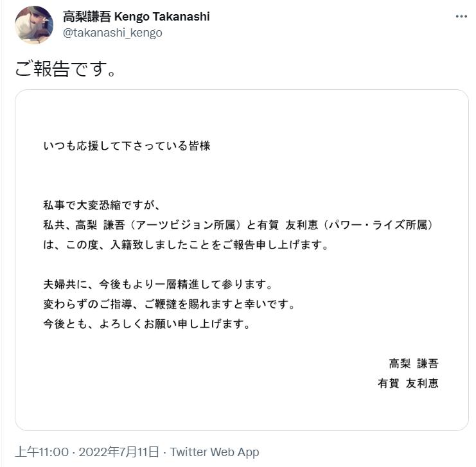Click the line mentioning 入籍致しました
This screenshot has height=467, width=476.
(186, 245)
